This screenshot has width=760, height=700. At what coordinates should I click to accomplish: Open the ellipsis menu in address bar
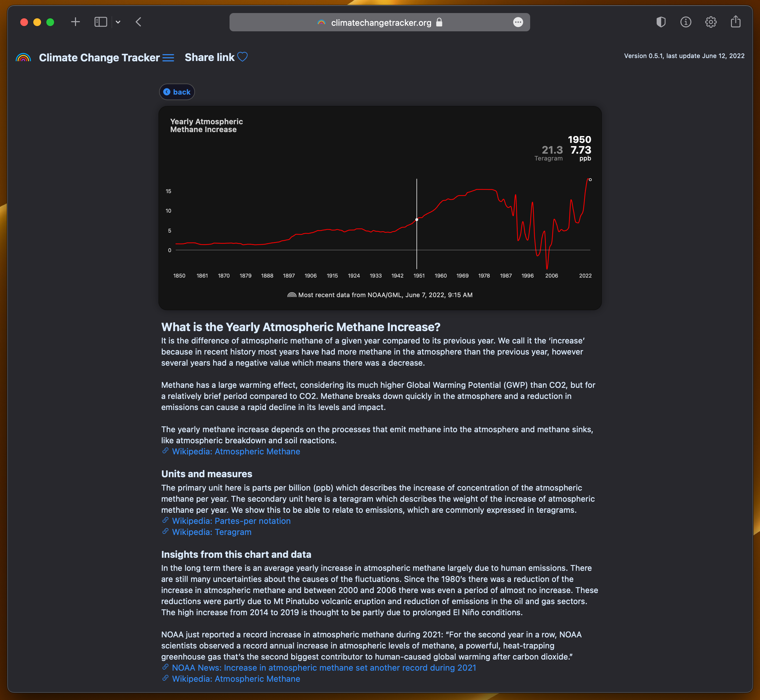(x=518, y=23)
